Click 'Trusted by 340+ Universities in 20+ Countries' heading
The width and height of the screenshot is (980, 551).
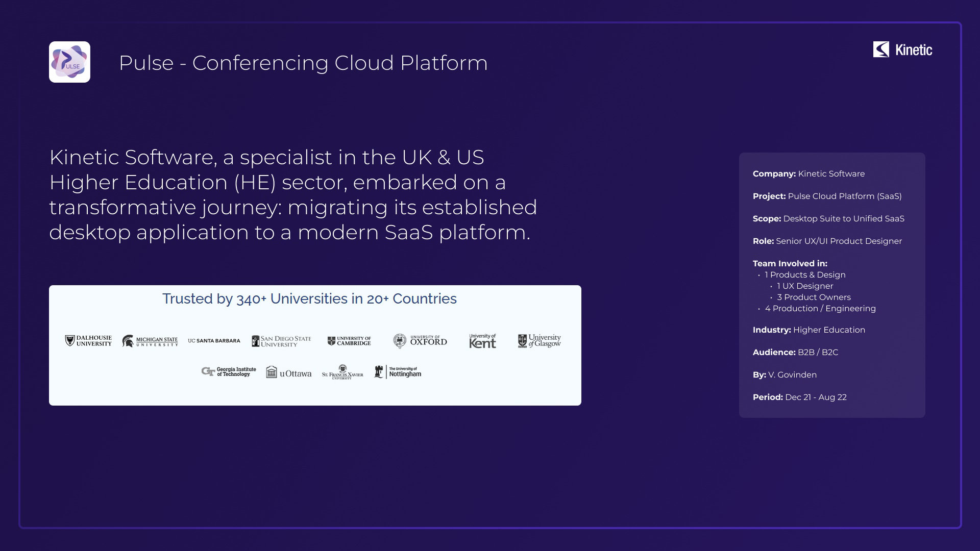[309, 299]
